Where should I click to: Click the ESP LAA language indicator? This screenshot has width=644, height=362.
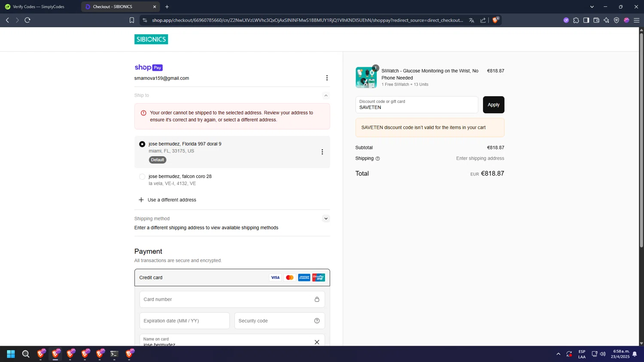pyautogui.click(x=582, y=354)
